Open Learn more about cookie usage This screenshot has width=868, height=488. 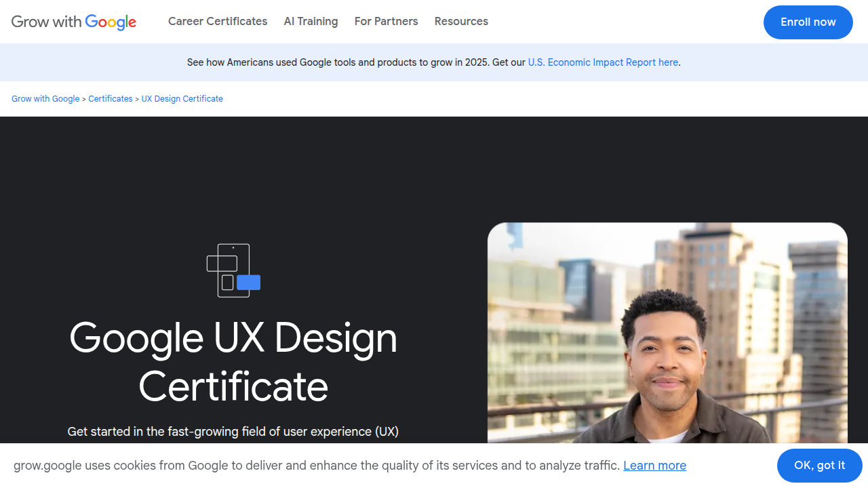pos(654,466)
